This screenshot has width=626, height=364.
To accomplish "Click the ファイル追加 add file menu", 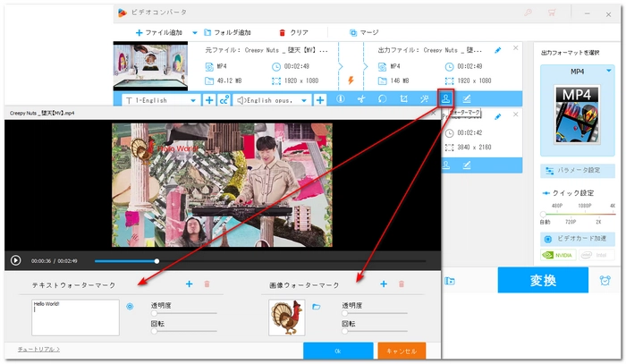I will point(161,32).
